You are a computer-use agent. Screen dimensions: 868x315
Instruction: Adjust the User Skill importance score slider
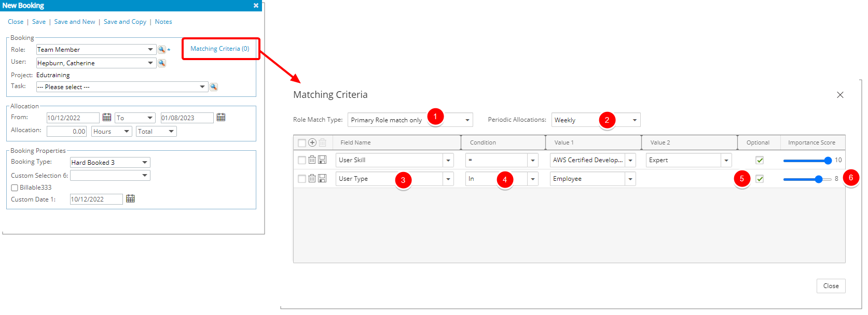[807, 161]
